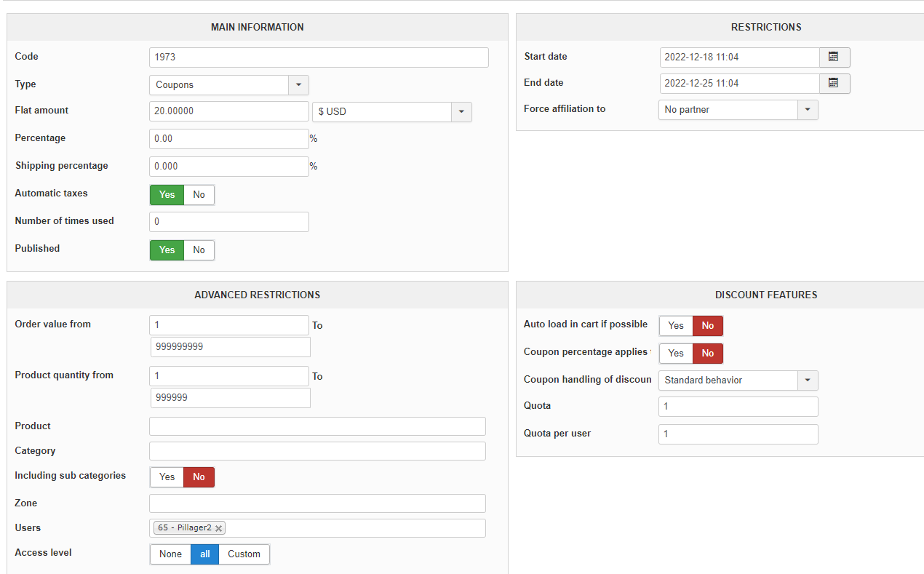Expand the Standard behavior dropdown arrow
The image size is (924, 574).
[x=808, y=380]
